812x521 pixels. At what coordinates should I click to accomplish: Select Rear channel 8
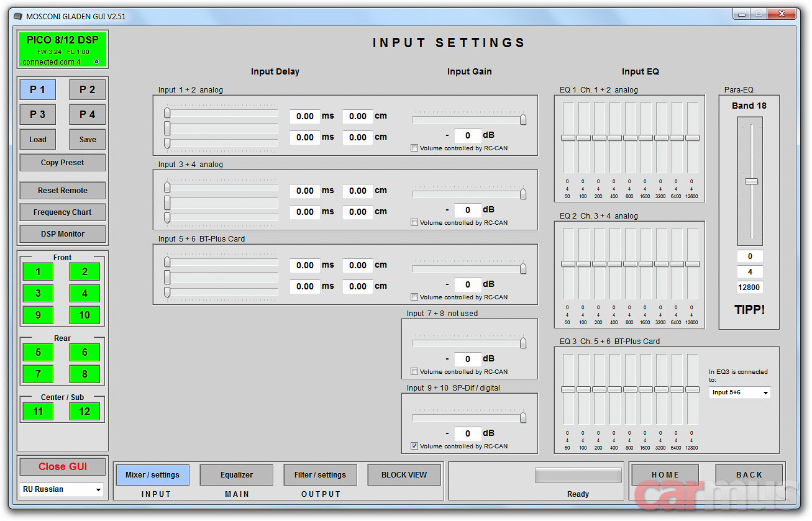pos(84,374)
